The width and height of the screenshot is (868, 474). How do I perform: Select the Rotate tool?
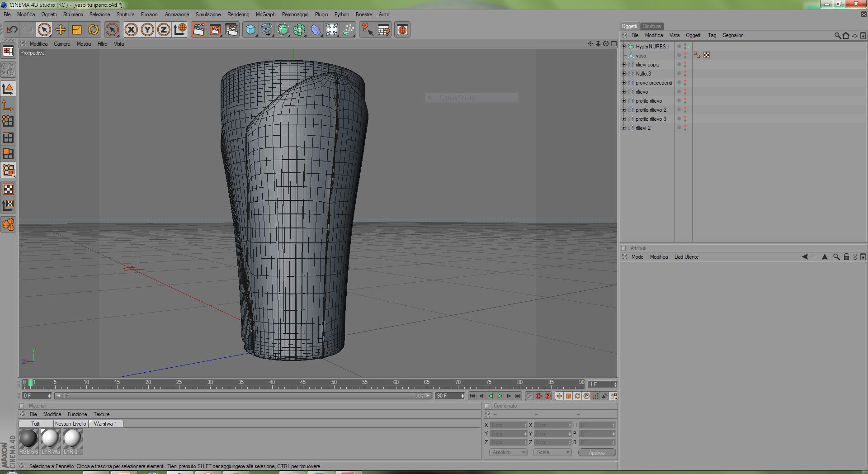tap(93, 30)
